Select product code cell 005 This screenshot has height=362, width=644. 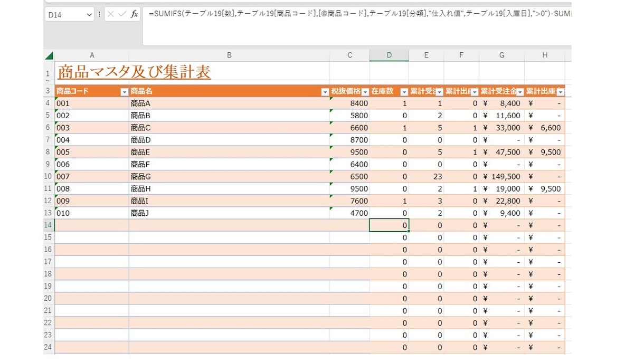92,152
